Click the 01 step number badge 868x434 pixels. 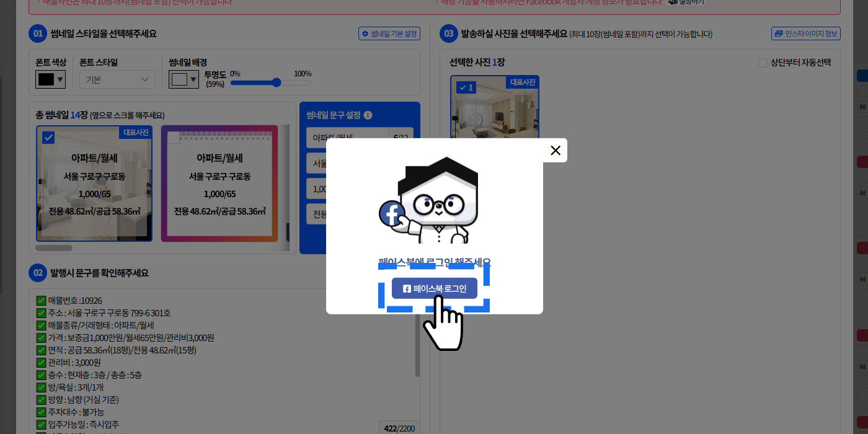click(38, 33)
